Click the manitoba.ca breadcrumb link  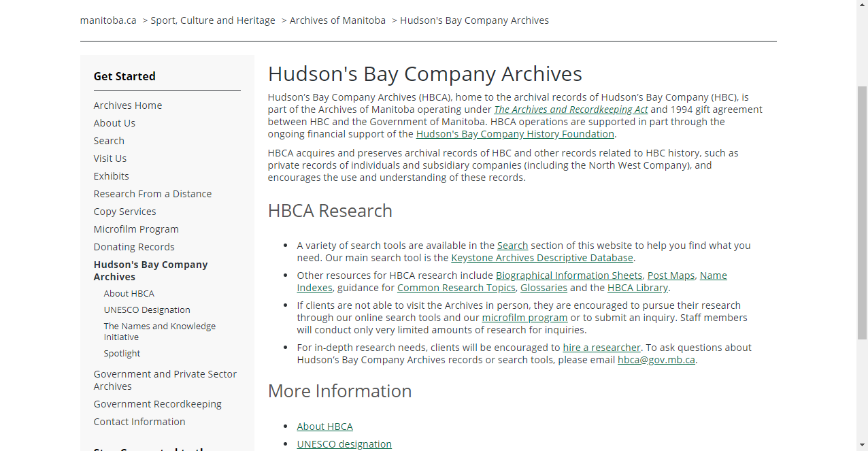click(x=108, y=20)
